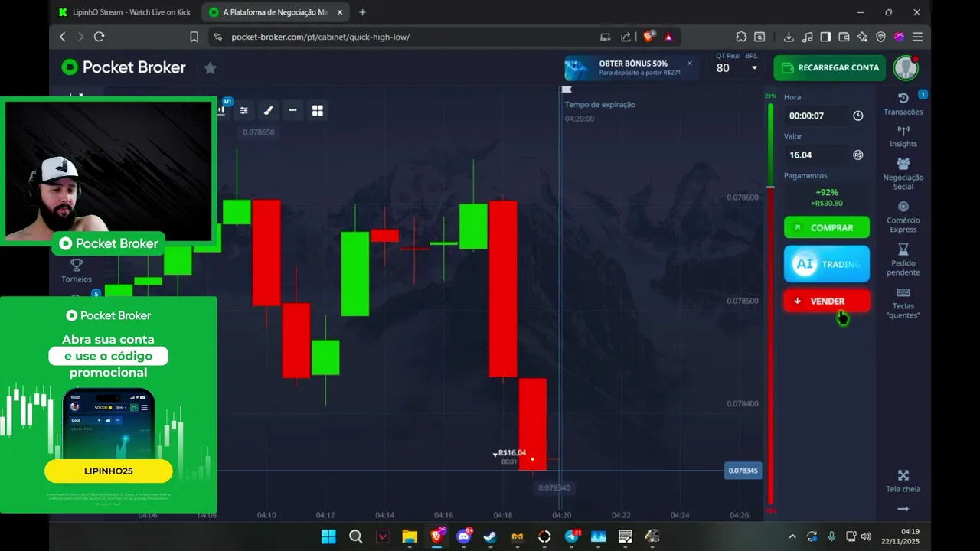This screenshot has width=980, height=551.
Task: Click trader sentiment vertical bar
Action: point(770,305)
